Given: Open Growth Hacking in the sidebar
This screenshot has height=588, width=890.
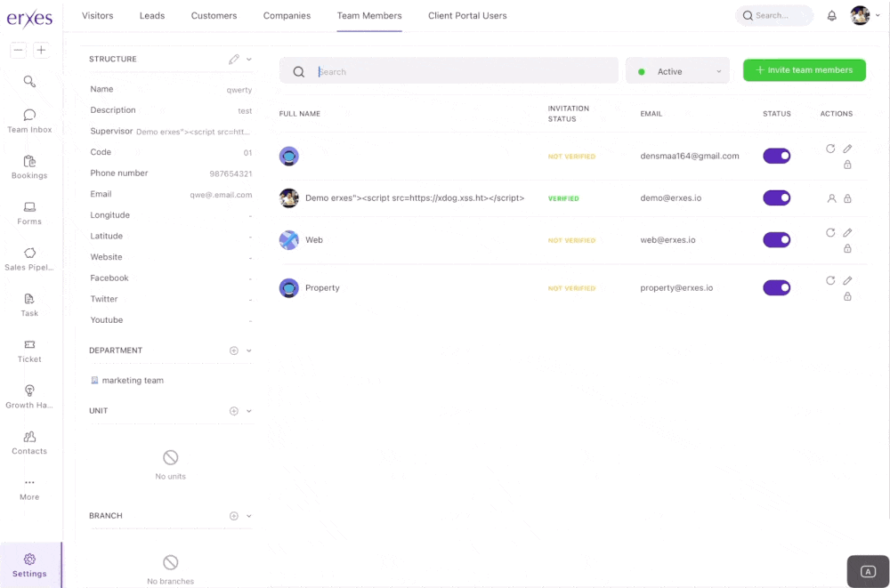Looking at the screenshot, I should [29, 398].
